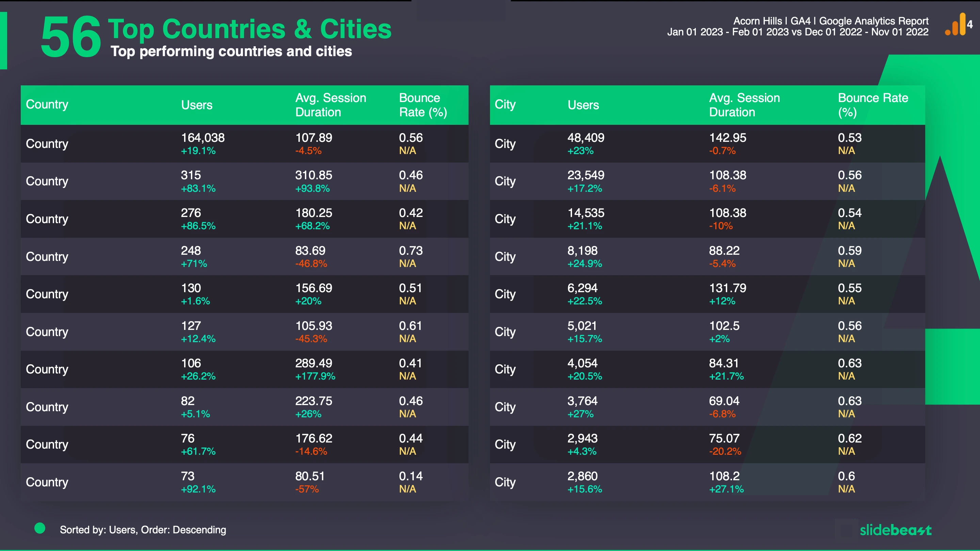Click Bounce Rate (%) header in city table
980x551 pixels.
(x=873, y=105)
